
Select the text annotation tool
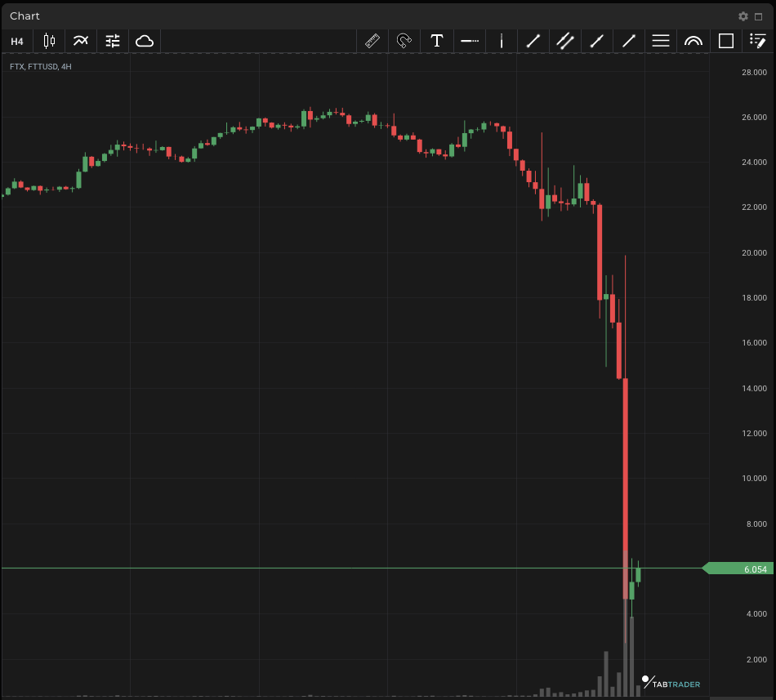coord(436,41)
